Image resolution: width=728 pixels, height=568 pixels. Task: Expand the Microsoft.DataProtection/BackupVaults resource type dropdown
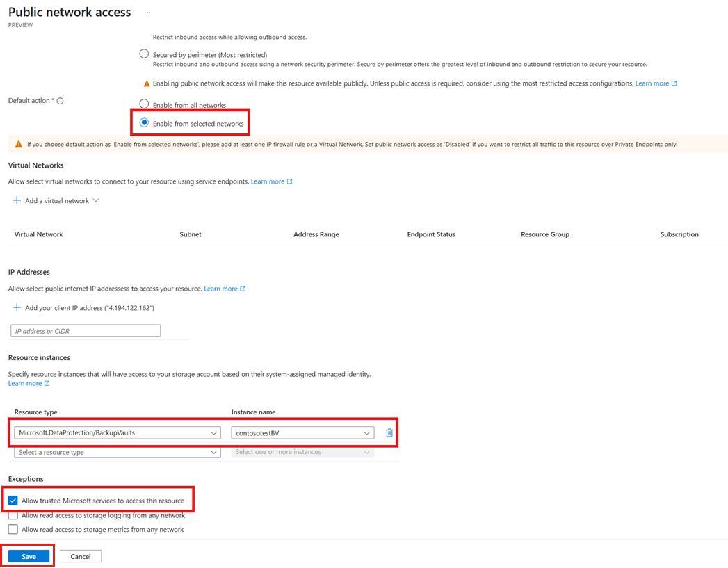118,433
